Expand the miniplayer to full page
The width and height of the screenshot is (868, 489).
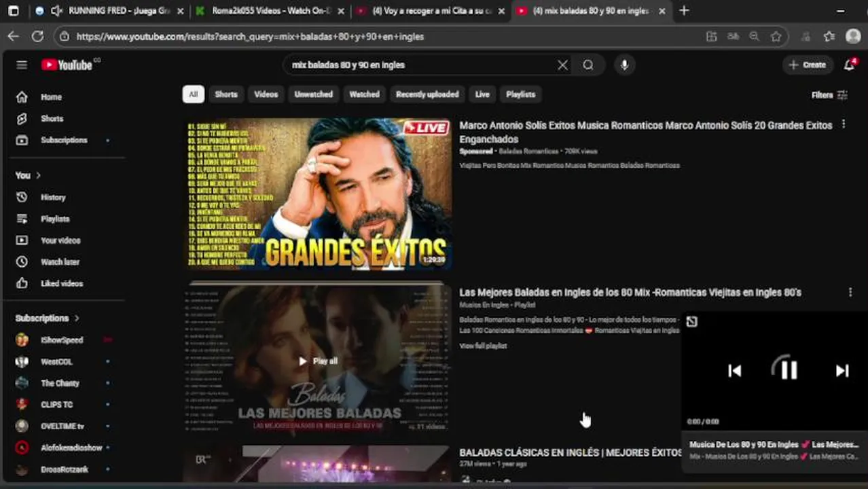[x=692, y=321]
